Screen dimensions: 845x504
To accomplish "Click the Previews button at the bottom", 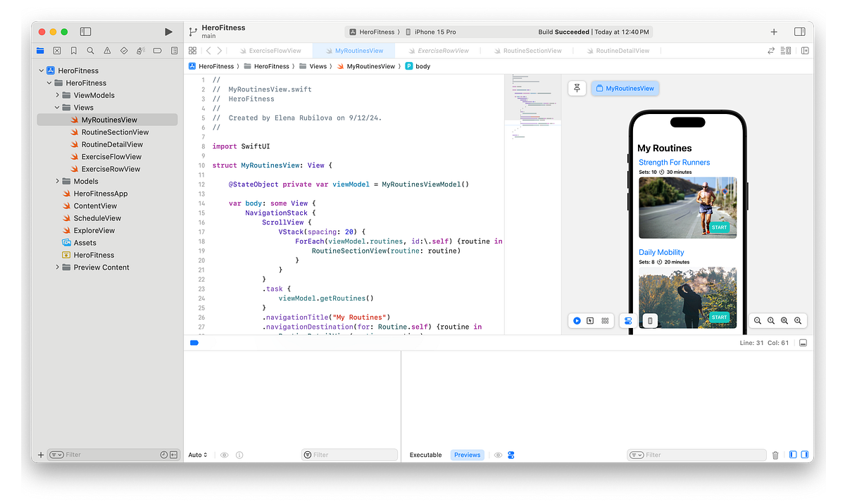I will click(467, 455).
